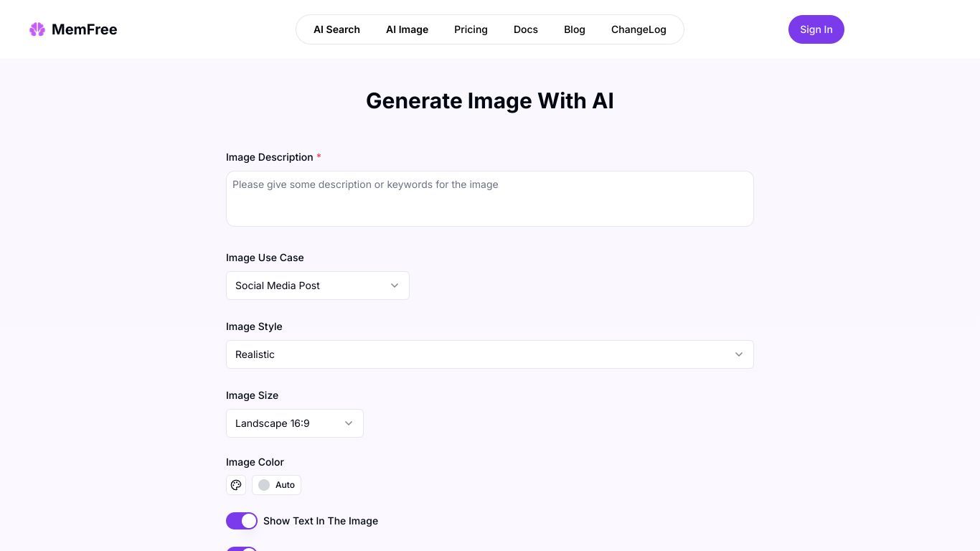This screenshot has height=551, width=980.
Task: Click the chevron arrow in Image Style box
Action: pyautogui.click(x=739, y=354)
